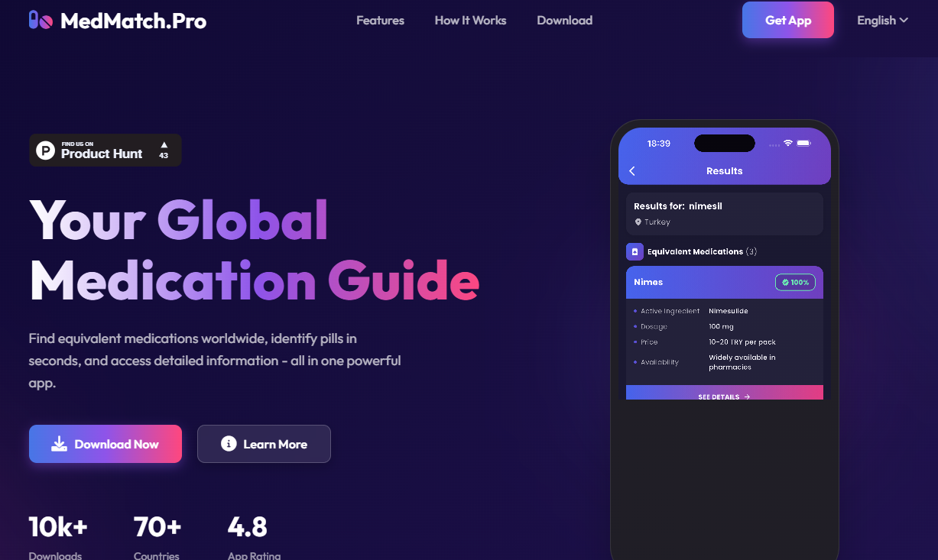This screenshot has height=560, width=938.
Task: Open the Product Hunt badge
Action: click(105, 150)
